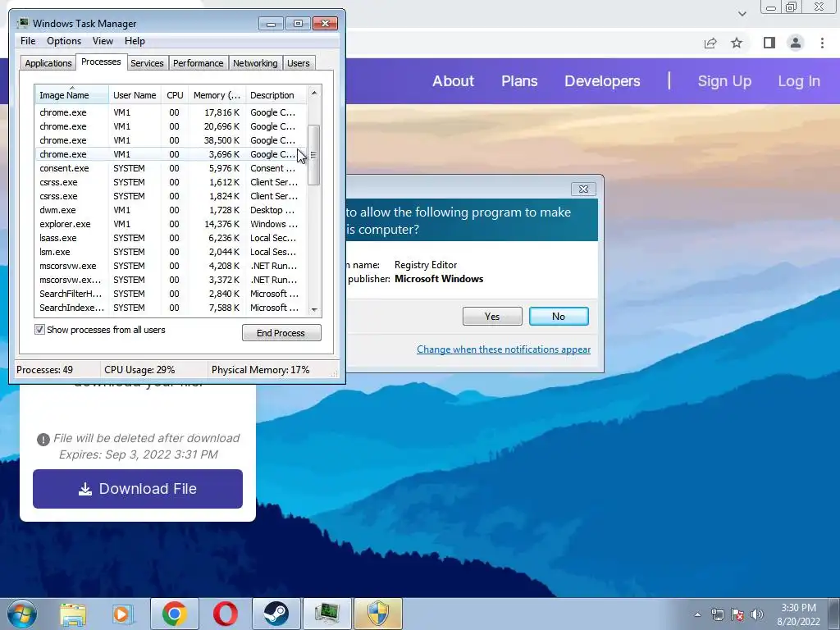This screenshot has width=840, height=630.
Task: Click the Sign Up link
Action: click(724, 81)
